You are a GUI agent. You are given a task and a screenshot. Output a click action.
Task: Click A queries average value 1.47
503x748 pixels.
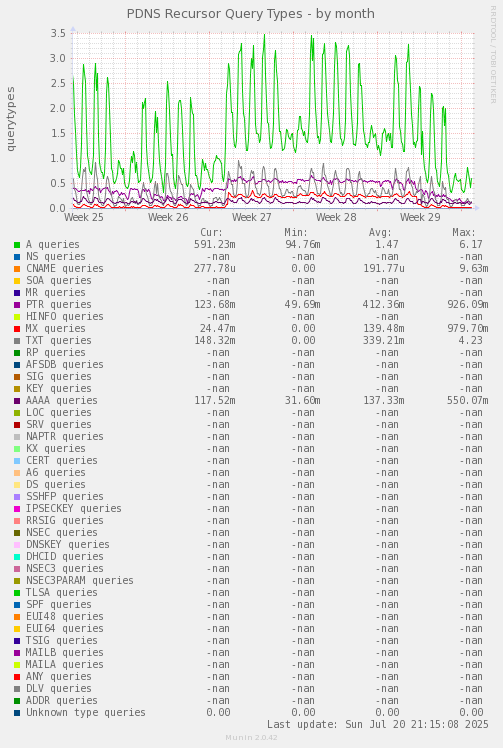click(387, 245)
